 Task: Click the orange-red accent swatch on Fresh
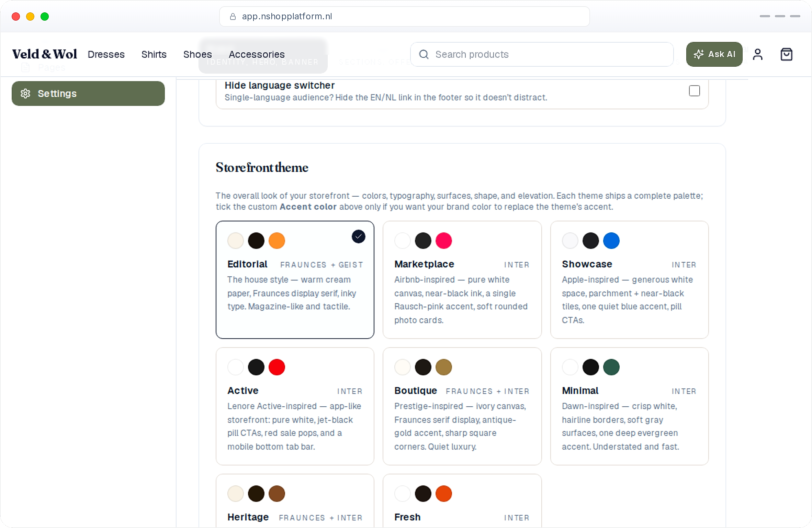(444, 494)
